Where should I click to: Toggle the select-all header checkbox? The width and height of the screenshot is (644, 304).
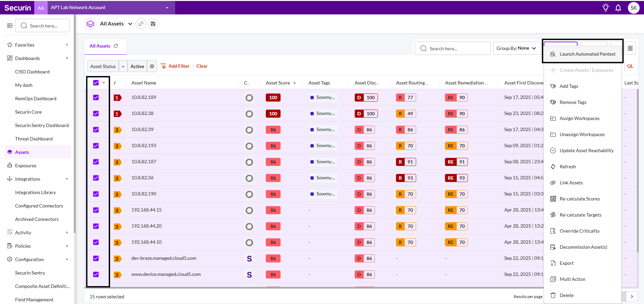click(96, 83)
